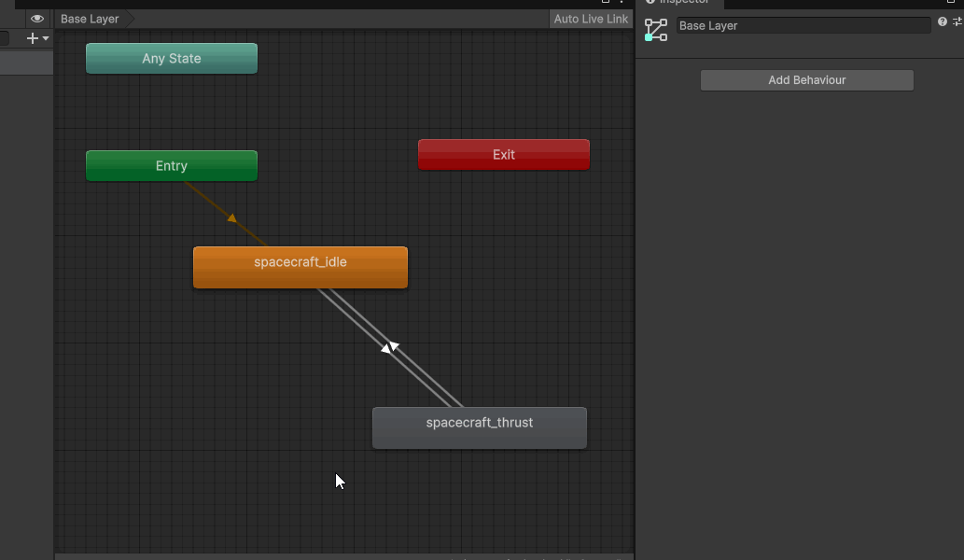
Task: Toggle the eye visibility icon in Animator
Action: [37, 19]
